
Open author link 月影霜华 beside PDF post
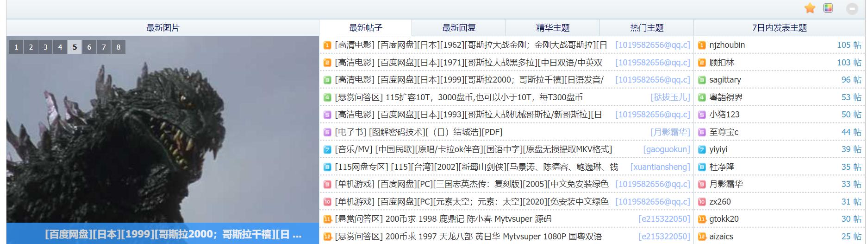[670, 132]
